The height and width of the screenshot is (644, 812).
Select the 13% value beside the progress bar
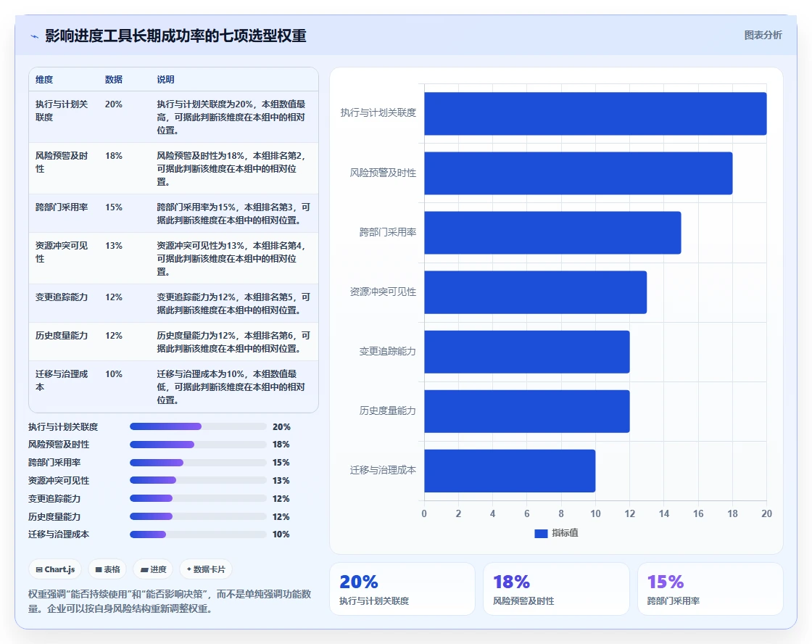(x=281, y=481)
